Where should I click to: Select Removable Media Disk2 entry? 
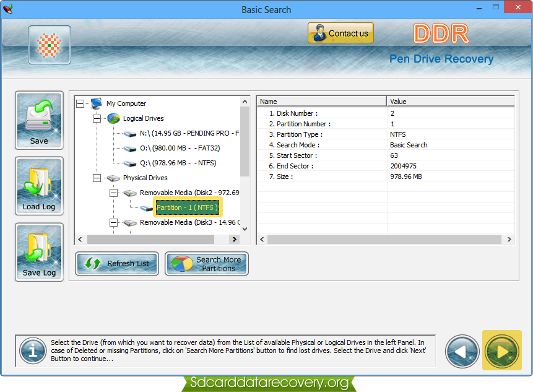point(189,193)
